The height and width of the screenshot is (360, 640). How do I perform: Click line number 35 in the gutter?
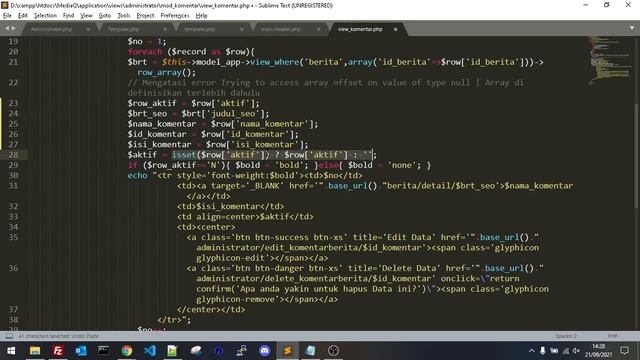point(13,237)
